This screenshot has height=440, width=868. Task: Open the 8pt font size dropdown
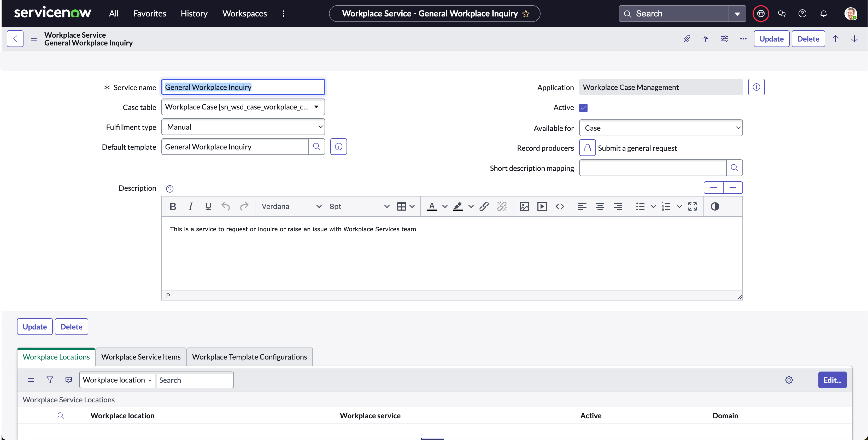(359, 206)
